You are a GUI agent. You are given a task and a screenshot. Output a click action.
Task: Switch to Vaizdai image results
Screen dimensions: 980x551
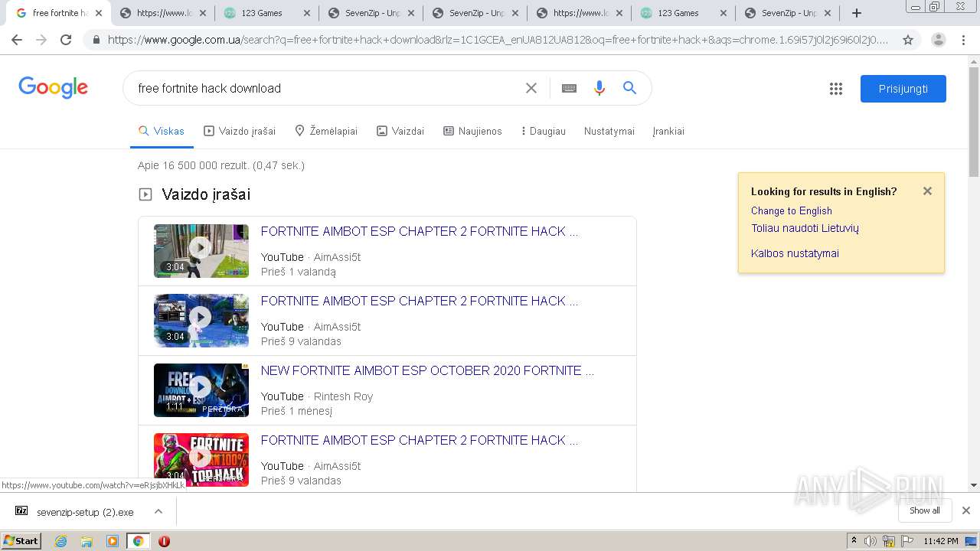point(400,131)
